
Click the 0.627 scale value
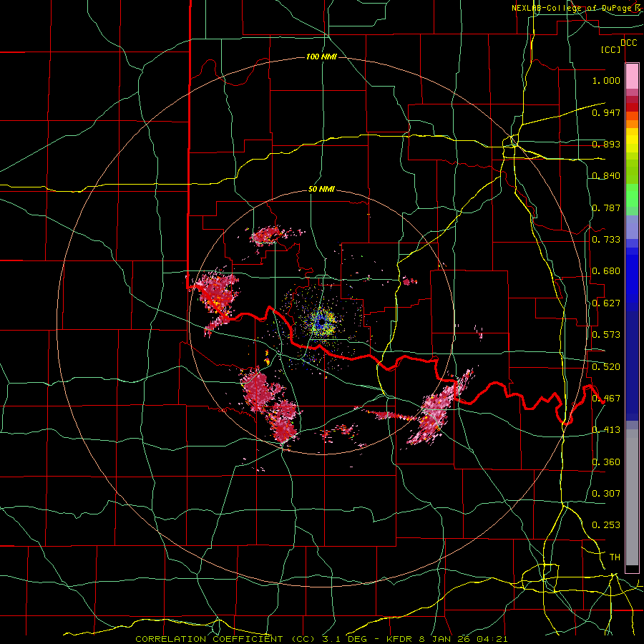[606, 303]
